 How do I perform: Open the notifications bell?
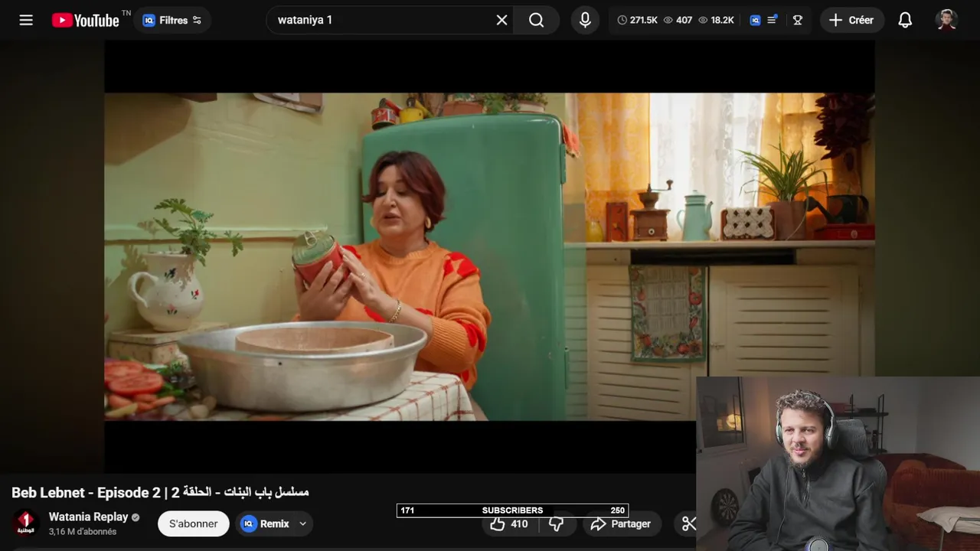tap(905, 20)
